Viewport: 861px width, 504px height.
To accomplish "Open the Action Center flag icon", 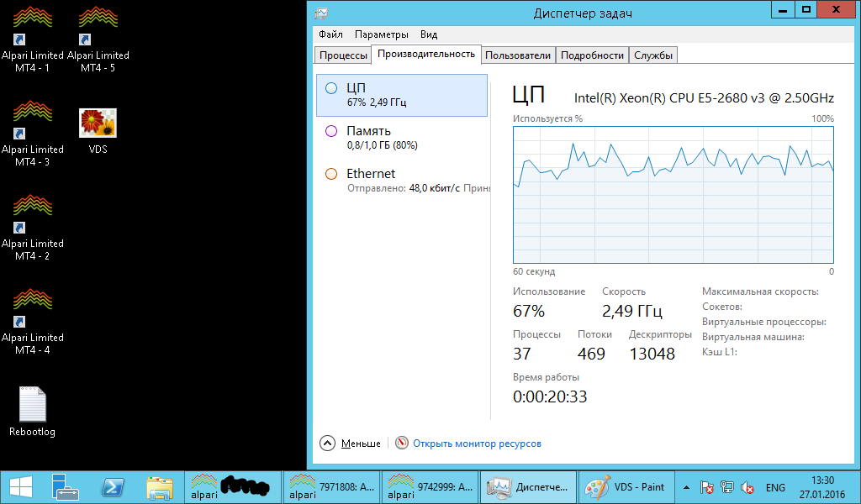I will [706, 487].
